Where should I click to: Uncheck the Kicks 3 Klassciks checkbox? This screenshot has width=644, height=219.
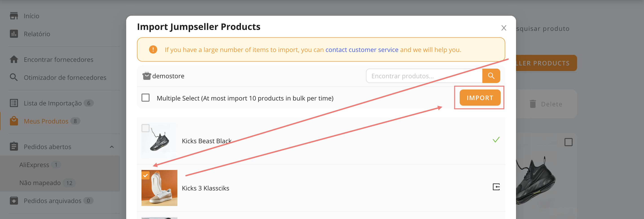coord(146,175)
